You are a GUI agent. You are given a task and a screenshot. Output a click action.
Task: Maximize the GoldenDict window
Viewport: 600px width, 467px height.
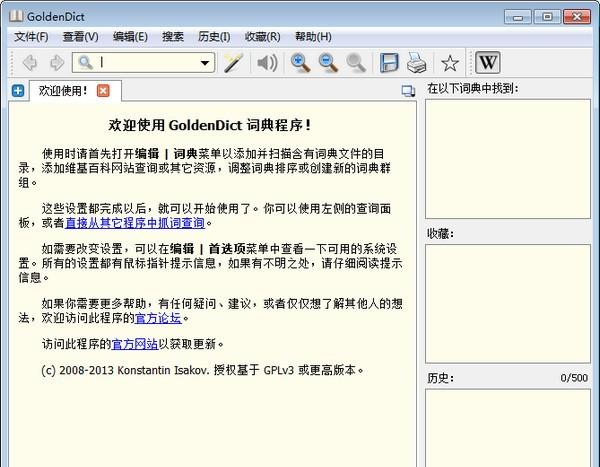(547, 17)
